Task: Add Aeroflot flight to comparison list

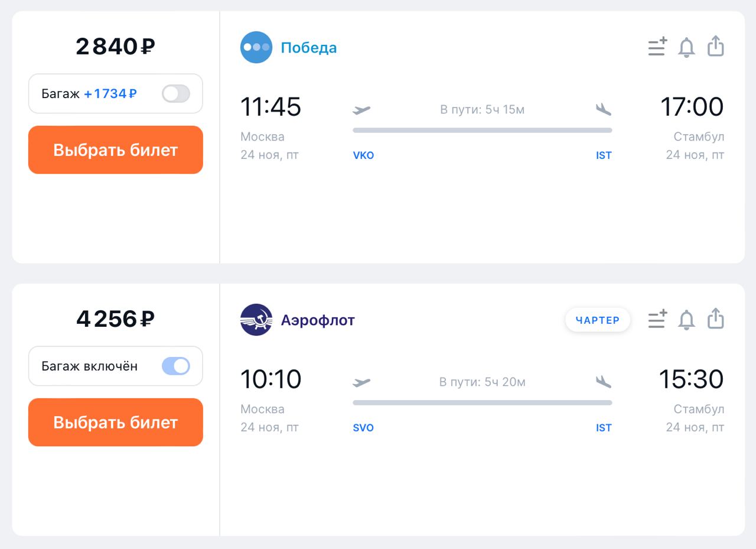Action: (x=657, y=319)
